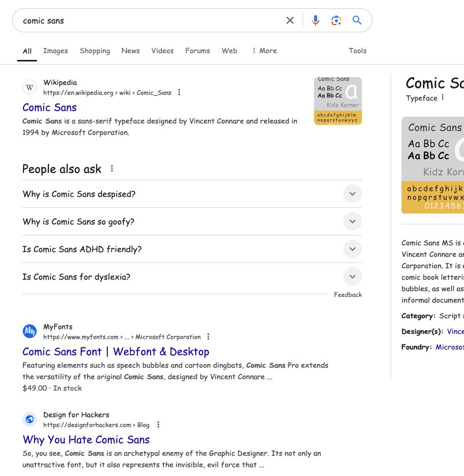Viewport: 464px width, 476px height.
Task: Click the Design for Hackers globe icon
Action: tap(30, 419)
